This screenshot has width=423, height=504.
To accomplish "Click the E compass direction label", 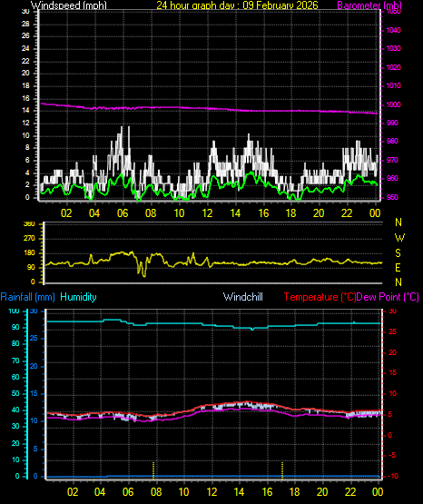I will [x=398, y=268].
